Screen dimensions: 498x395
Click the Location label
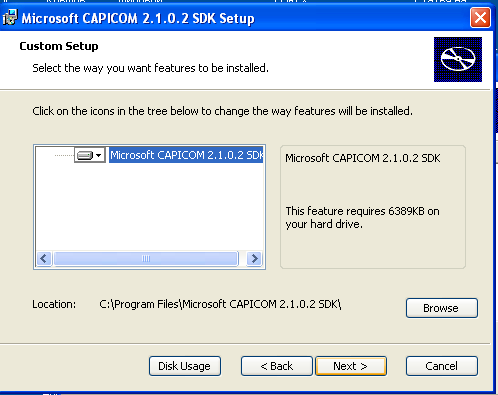pyautogui.click(x=54, y=304)
